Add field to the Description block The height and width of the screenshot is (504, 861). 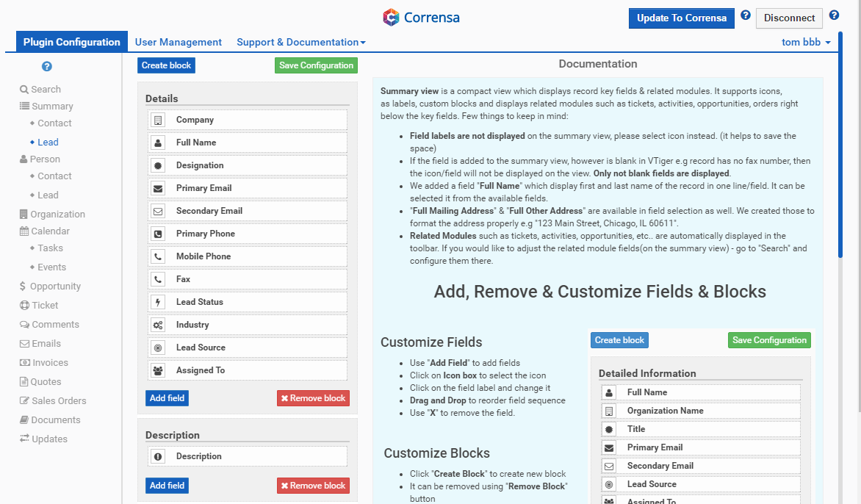[167, 486]
